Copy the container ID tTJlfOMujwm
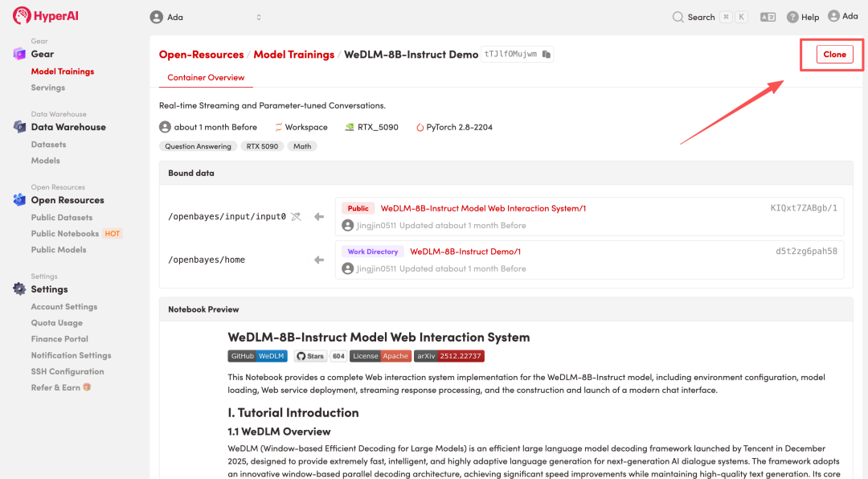Screen dimensions: 868x479 (547, 55)
